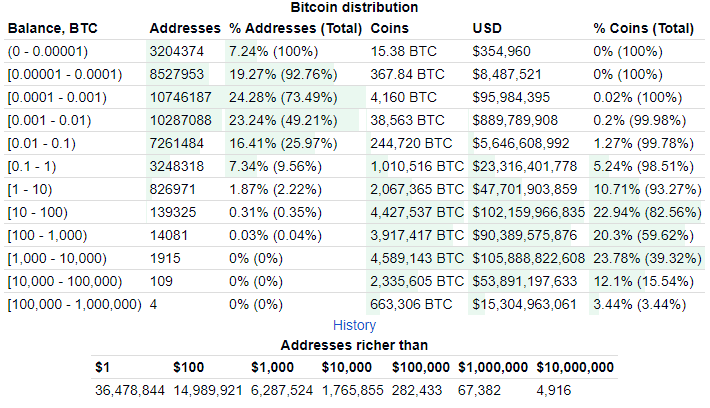The width and height of the screenshot is (710, 408).
Task: Click the '4,160 BTC' coins cell
Action: point(403,97)
